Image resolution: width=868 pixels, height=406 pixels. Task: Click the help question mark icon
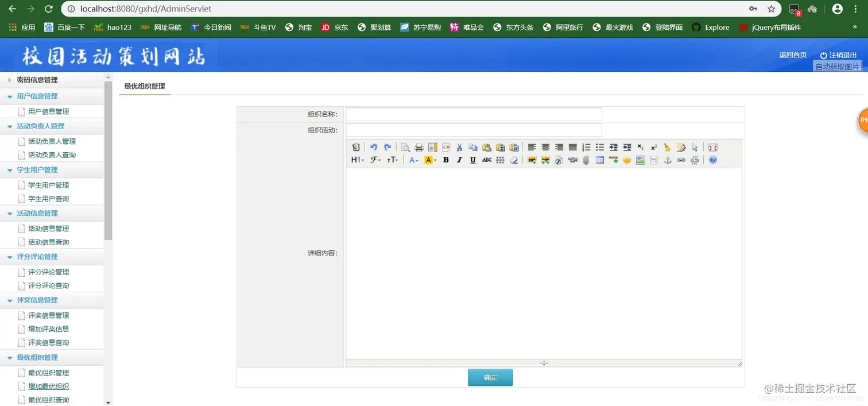713,160
